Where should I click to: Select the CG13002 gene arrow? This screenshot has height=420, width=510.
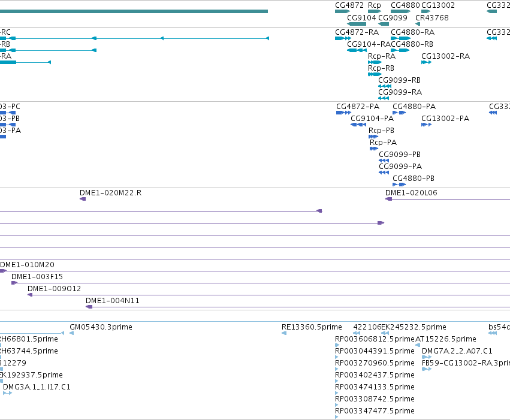tap(425, 11)
